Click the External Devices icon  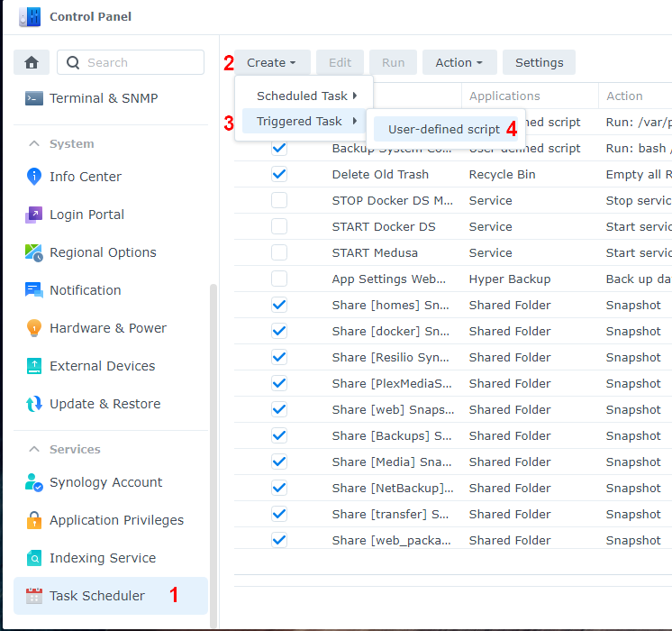click(34, 366)
